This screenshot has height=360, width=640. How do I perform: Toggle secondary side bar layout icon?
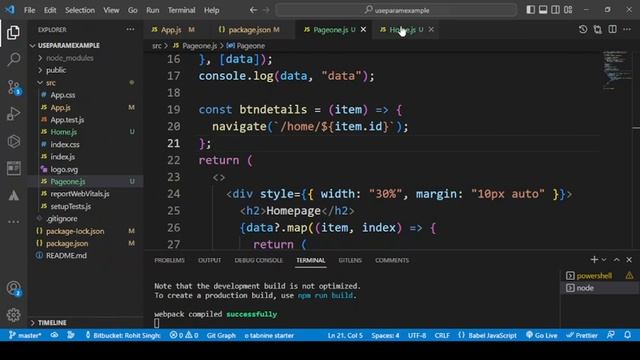[x=556, y=10]
